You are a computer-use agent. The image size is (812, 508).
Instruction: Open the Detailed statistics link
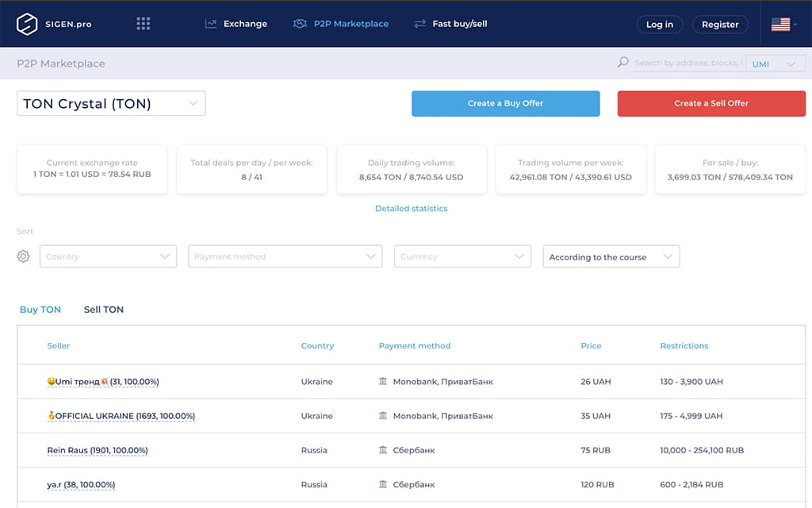[x=412, y=209]
